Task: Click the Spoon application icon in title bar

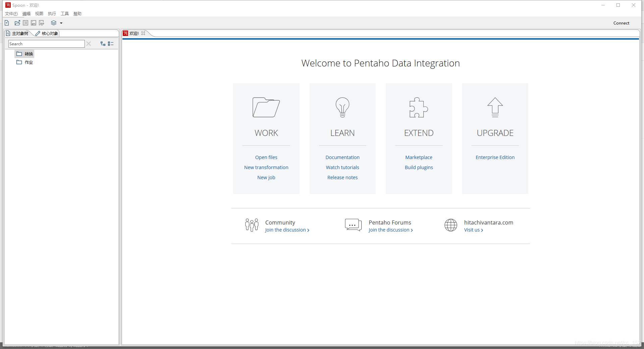Action: click(8, 5)
